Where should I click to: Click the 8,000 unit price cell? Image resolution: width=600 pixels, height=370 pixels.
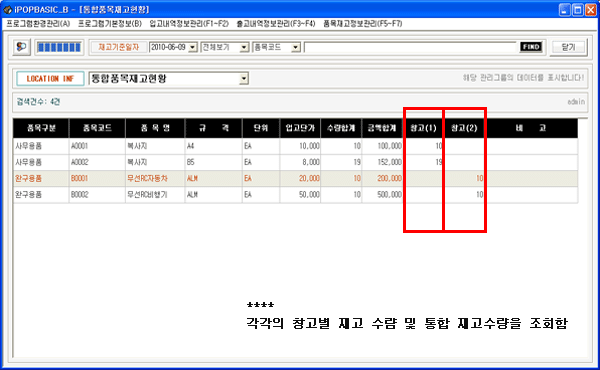coord(300,162)
